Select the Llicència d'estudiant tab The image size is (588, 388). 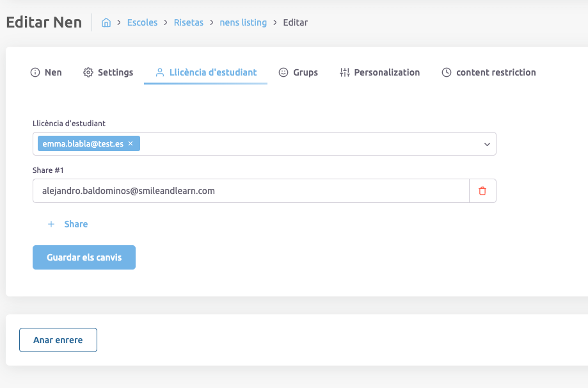click(x=205, y=72)
